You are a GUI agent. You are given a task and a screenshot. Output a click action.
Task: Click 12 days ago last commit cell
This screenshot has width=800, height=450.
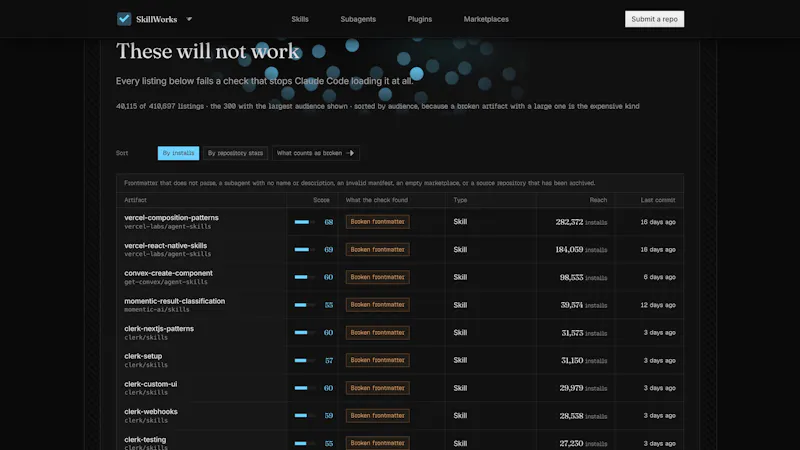658,305
